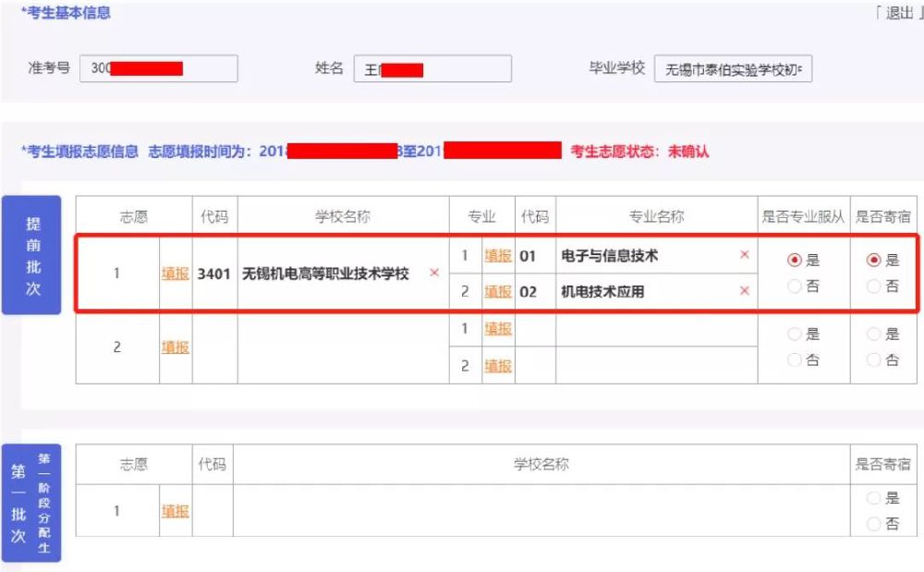Viewport: 924px width, 572px height.
Task: Click major name 电子与信息技术
Action: pyautogui.click(x=609, y=256)
